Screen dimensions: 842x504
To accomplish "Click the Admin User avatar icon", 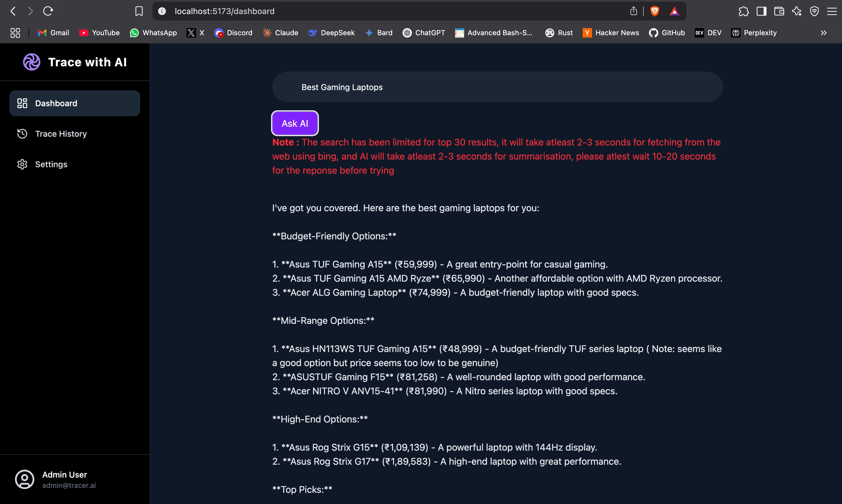I will [x=24, y=479].
